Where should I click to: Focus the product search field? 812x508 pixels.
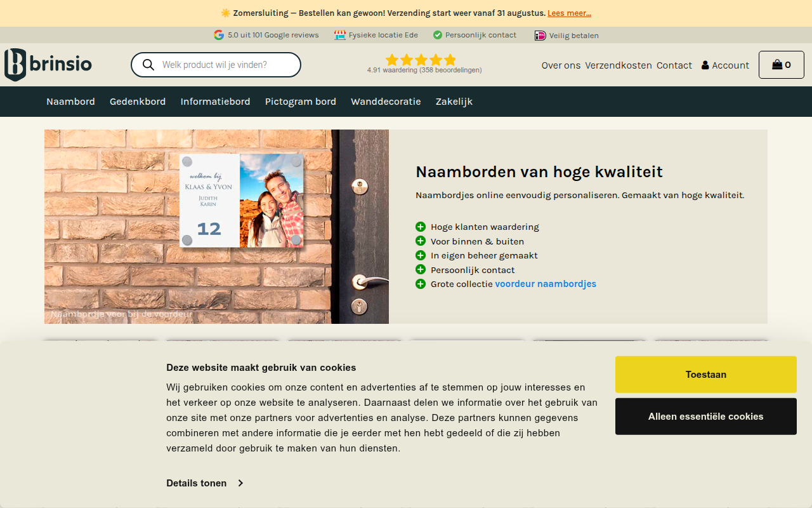pos(216,65)
